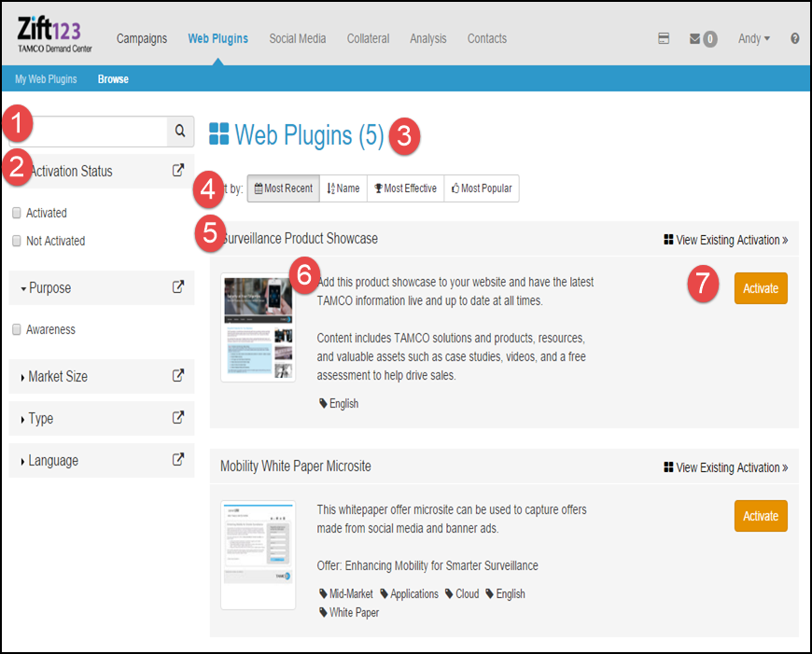812x654 pixels.
Task: Pop out the Market Size filter icon
Action: click(x=178, y=376)
